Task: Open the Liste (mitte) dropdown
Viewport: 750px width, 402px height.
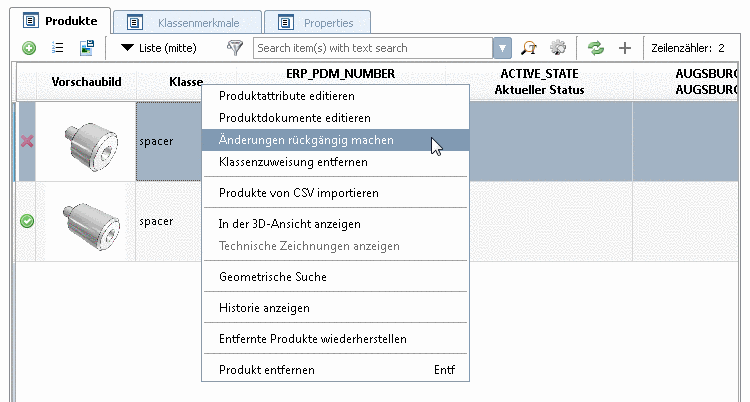Action: pyautogui.click(x=158, y=48)
